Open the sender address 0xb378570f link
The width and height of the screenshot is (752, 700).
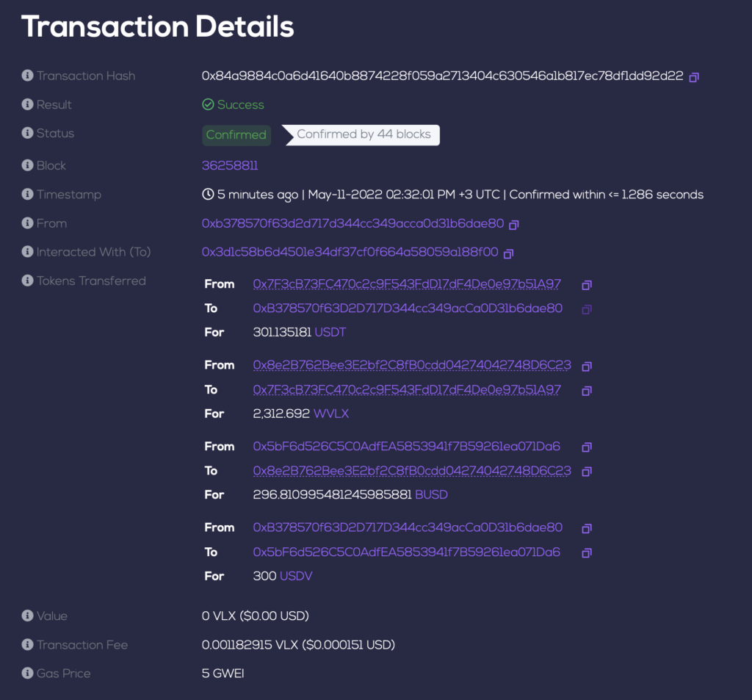click(352, 223)
